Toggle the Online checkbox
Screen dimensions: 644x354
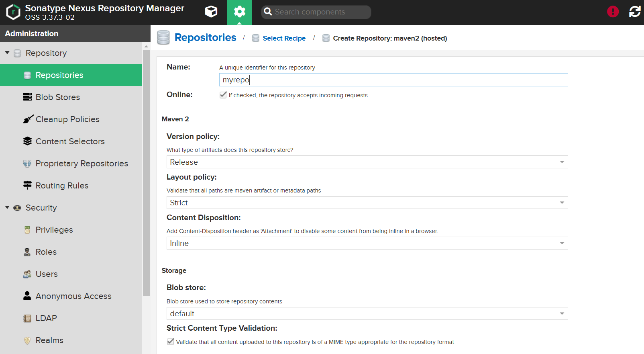tap(223, 95)
